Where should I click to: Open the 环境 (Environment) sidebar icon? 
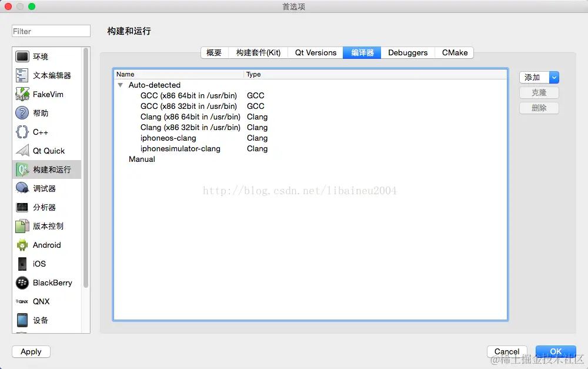click(x=22, y=56)
